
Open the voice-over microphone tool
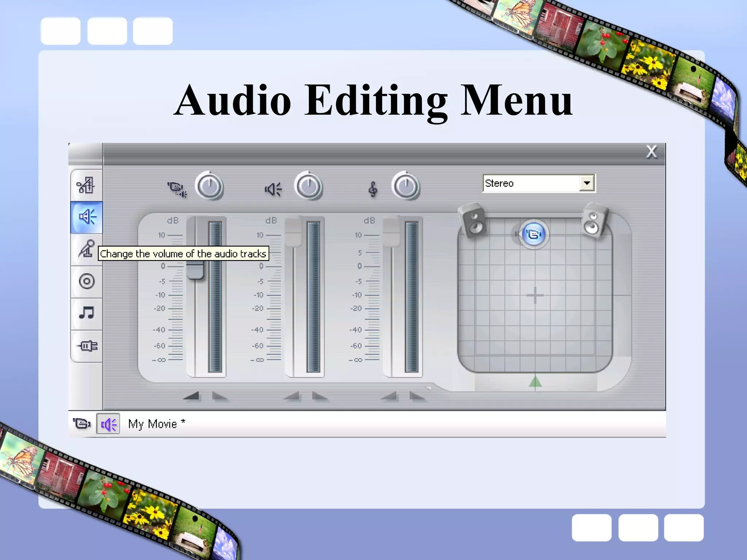click(86, 249)
